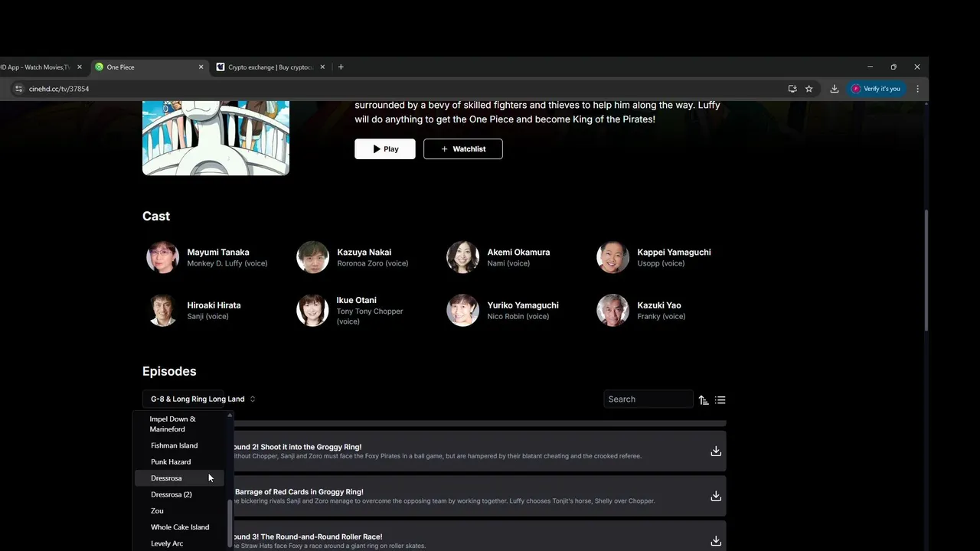Click the episode Search field

pyautogui.click(x=648, y=399)
